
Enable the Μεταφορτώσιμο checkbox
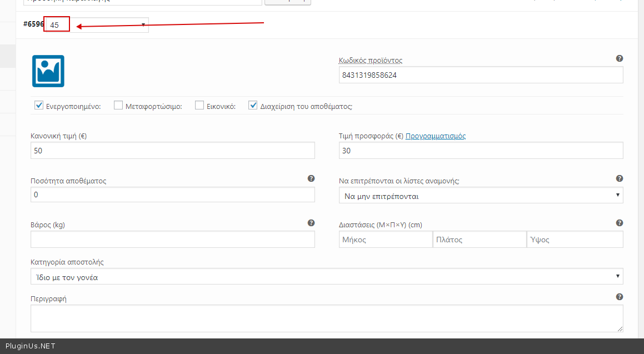118,105
